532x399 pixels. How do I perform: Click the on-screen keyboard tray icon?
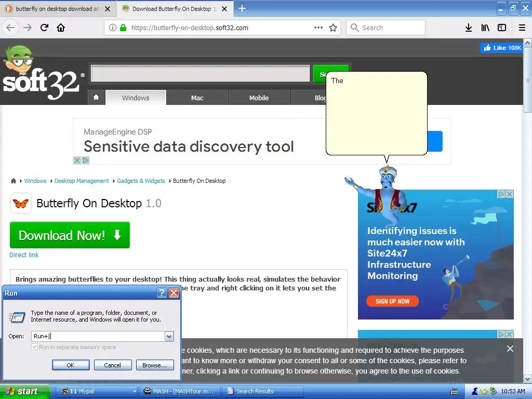pyautogui.click(x=454, y=392)
